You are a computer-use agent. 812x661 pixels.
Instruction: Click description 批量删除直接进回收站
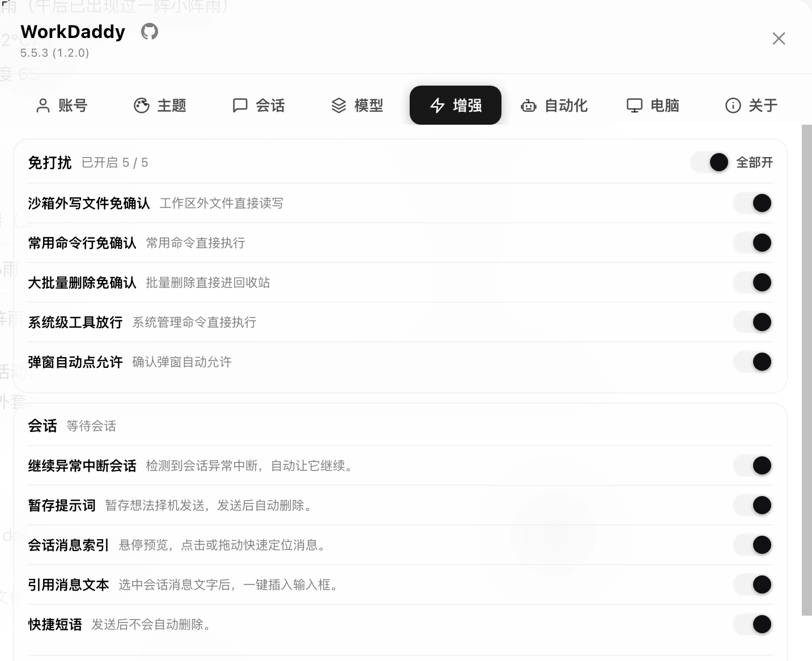208,282
